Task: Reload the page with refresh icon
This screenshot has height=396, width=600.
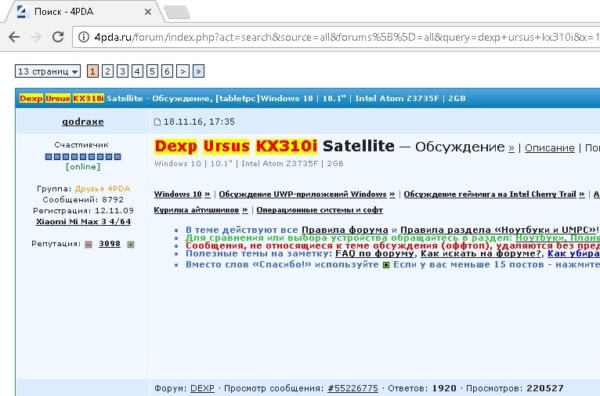Action: tap(58, 37)
